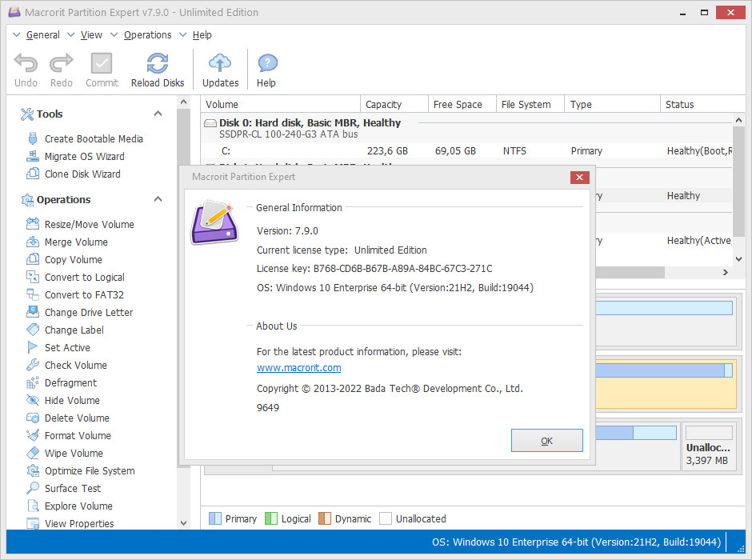Click the Type column header
Screen dimensions: 752x560
(613, 105)
